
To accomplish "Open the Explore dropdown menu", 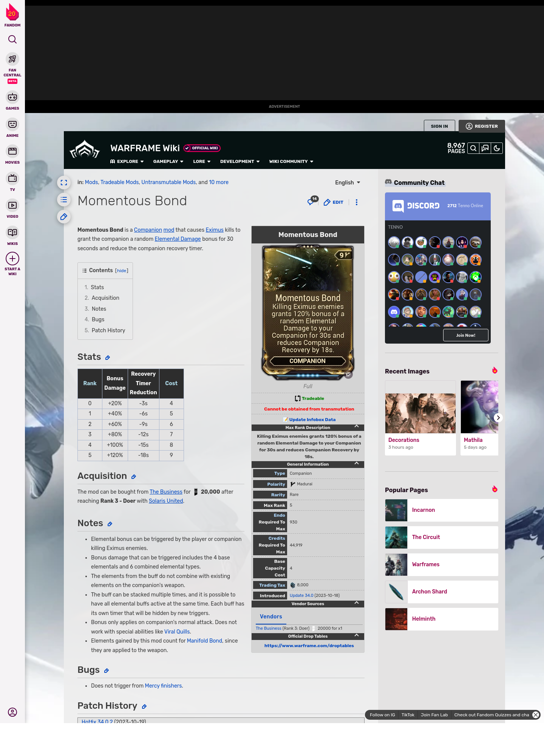I will (127, 161).
